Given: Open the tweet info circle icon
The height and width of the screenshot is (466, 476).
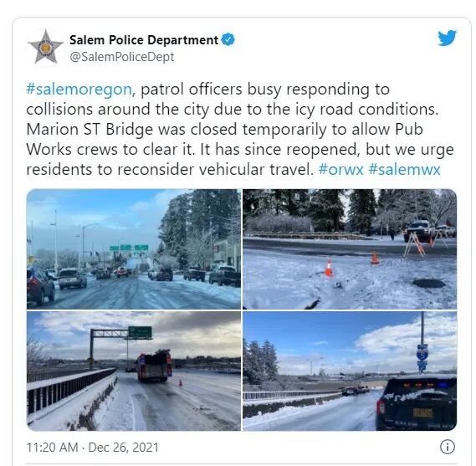Looking at the screenshot, I should click(448, 447).
